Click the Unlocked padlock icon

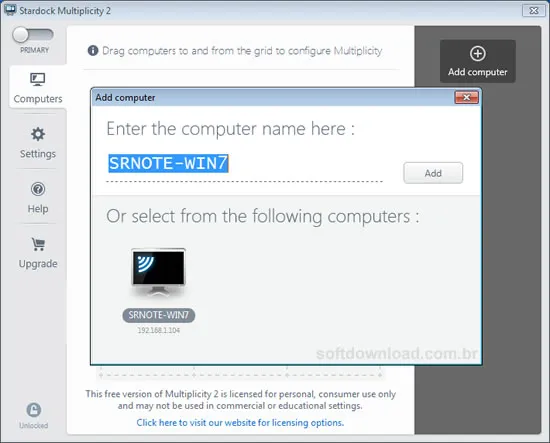(34, 410)
